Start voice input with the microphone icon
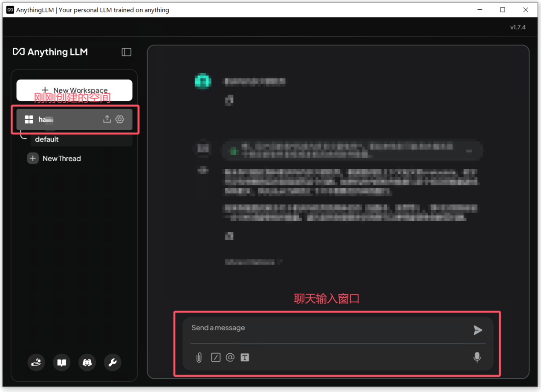The width and height of the screenshot is (541, 392). [x=477, y=357]
